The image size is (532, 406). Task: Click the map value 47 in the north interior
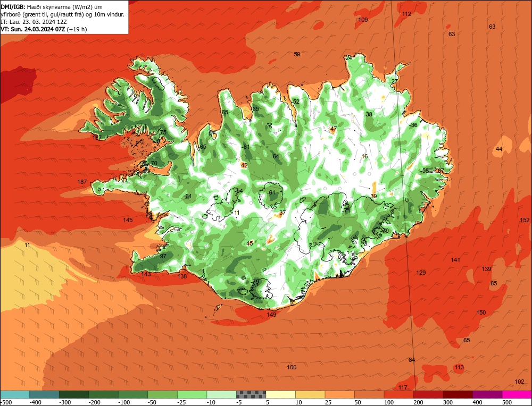(x=334, y=129)
